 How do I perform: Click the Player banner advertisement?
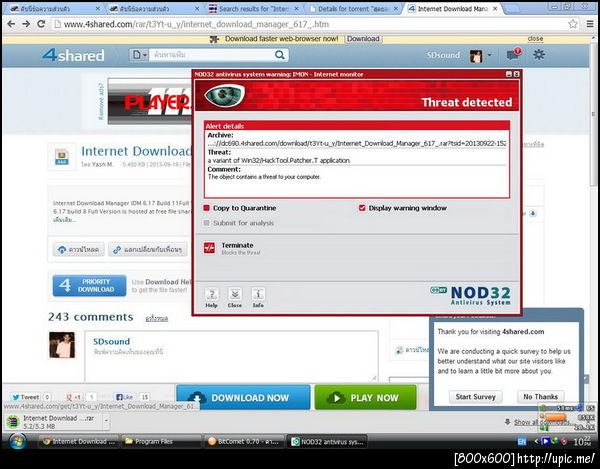coord(149,101)
